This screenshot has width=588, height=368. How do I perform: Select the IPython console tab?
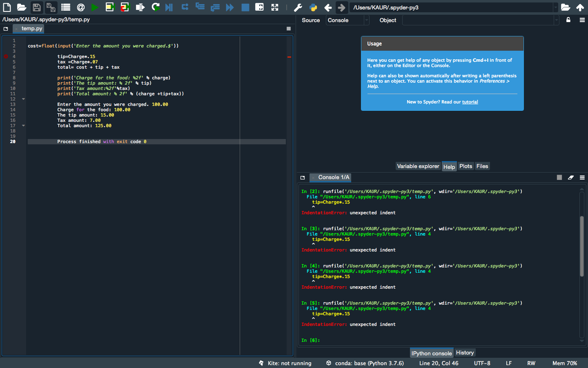pyautogui.click(x=432, y=353)
